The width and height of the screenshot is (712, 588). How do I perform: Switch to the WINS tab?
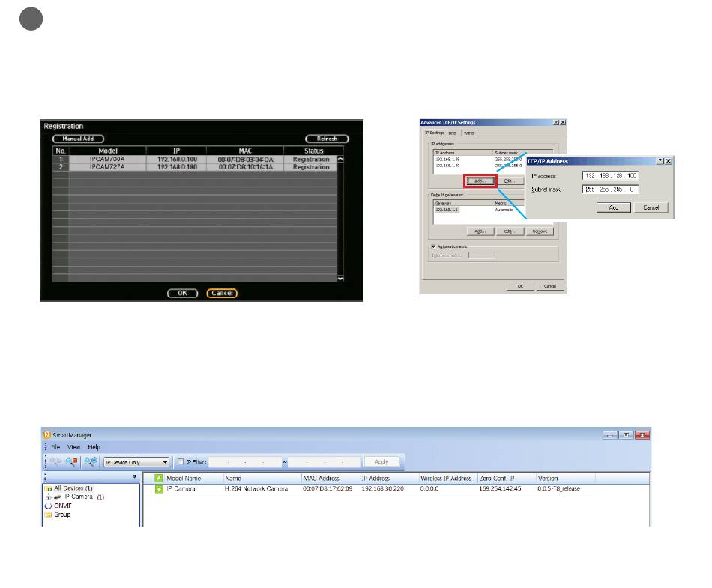[469, 133]
